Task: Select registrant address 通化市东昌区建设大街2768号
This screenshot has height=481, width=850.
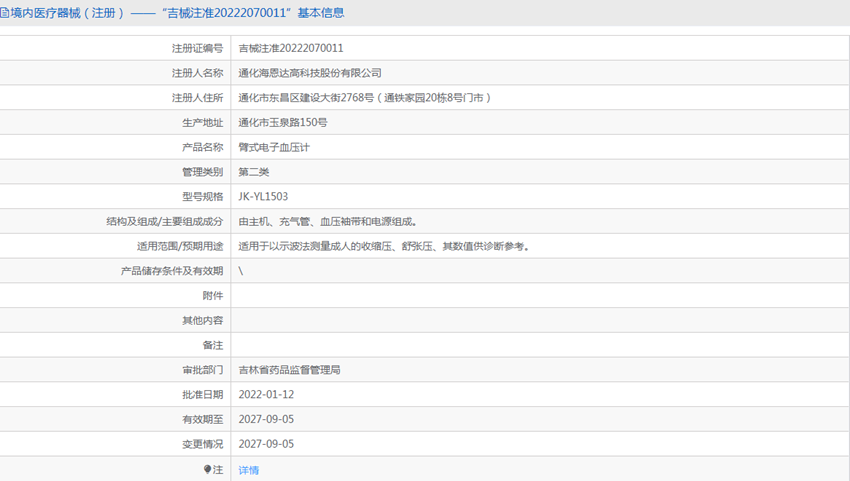Action: [x=306, y=98]
